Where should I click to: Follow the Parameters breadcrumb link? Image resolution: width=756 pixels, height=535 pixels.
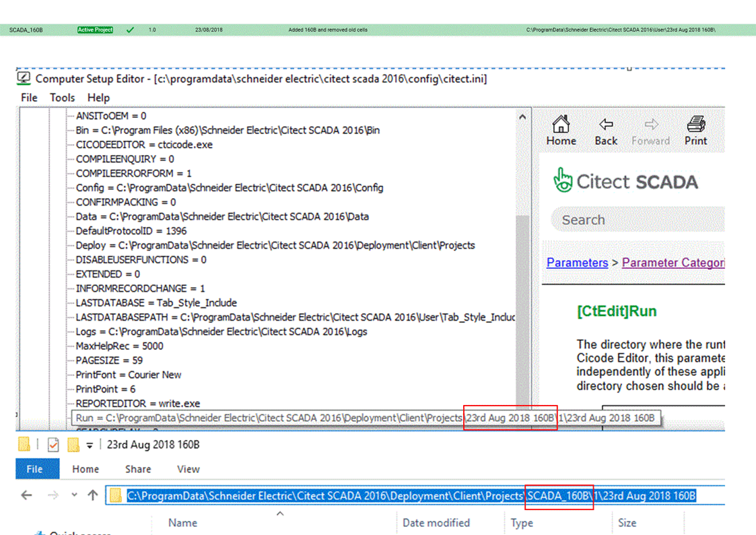pyautogui.click(x=577, y=262)
